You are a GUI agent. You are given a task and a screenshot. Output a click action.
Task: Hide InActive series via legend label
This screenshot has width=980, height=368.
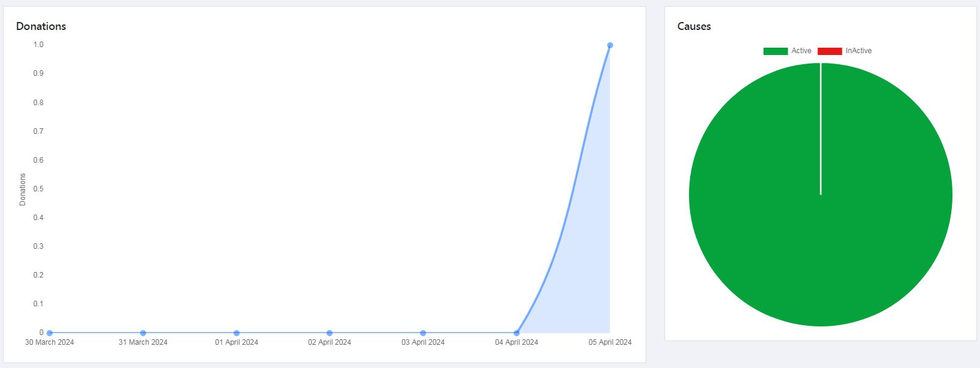859,51
